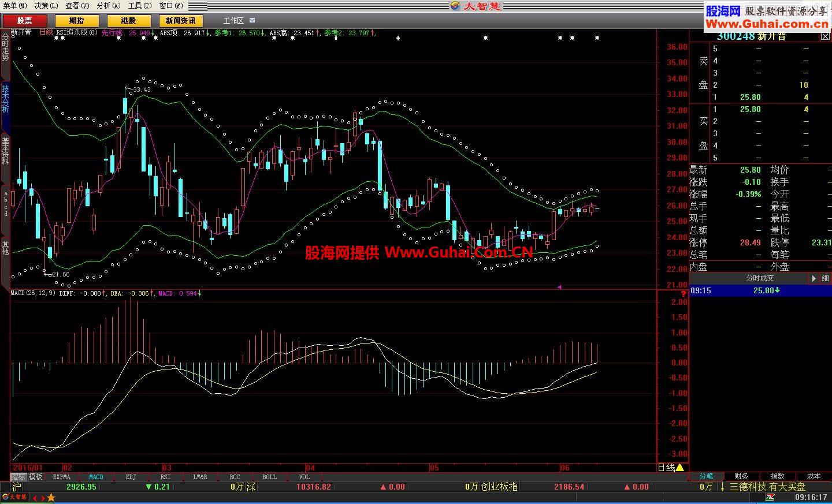Click the arrow beside 分时成交
The height and width of the screenshot is (504, 832).
tap(814, 278)
